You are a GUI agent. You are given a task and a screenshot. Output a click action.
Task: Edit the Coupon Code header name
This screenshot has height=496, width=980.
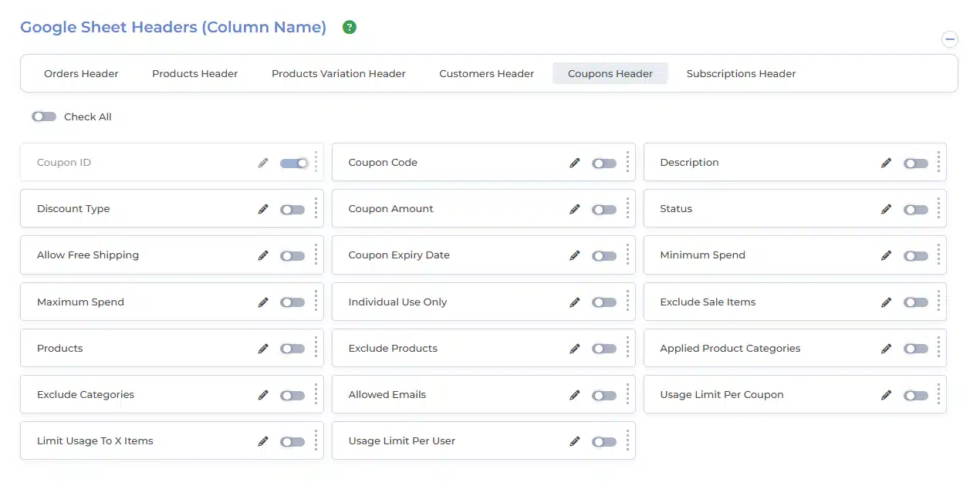tap(574, 163)
